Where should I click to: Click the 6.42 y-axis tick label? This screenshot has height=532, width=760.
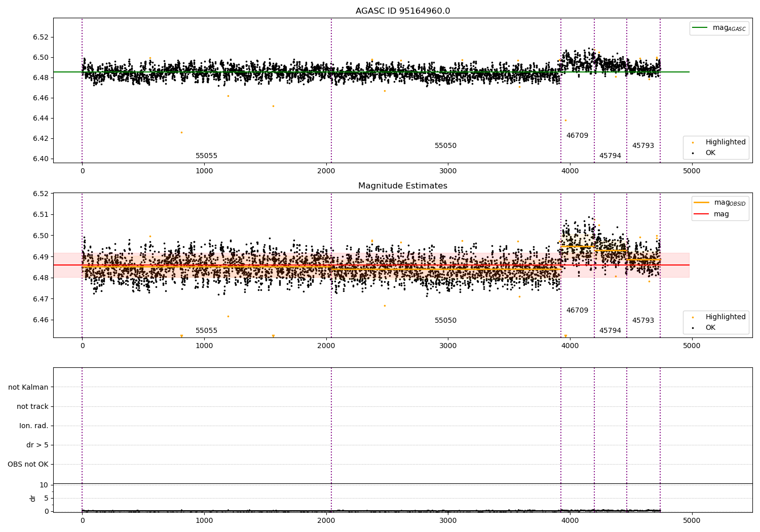click(x=41, y=138)
